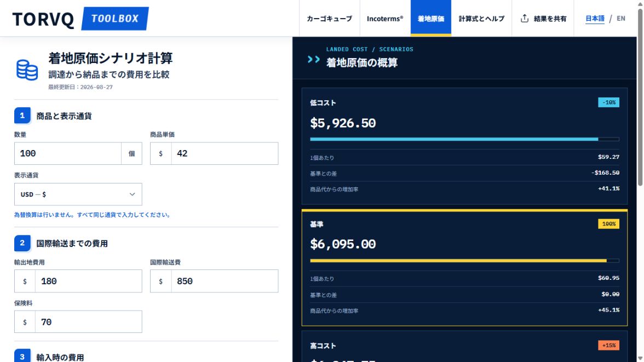Open the 表示通貨 USD dropdown
This screenshot has width=644, height=362.
78,194
